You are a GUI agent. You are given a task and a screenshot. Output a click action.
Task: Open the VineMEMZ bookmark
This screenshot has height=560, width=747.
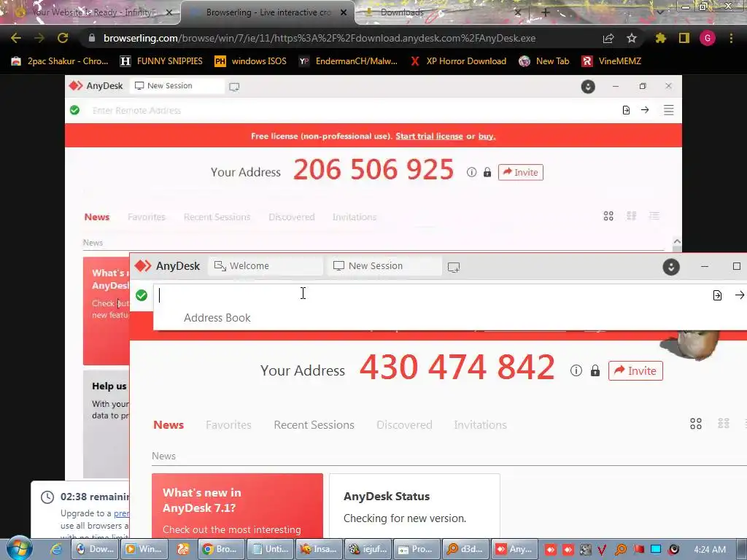pos(611,61)
